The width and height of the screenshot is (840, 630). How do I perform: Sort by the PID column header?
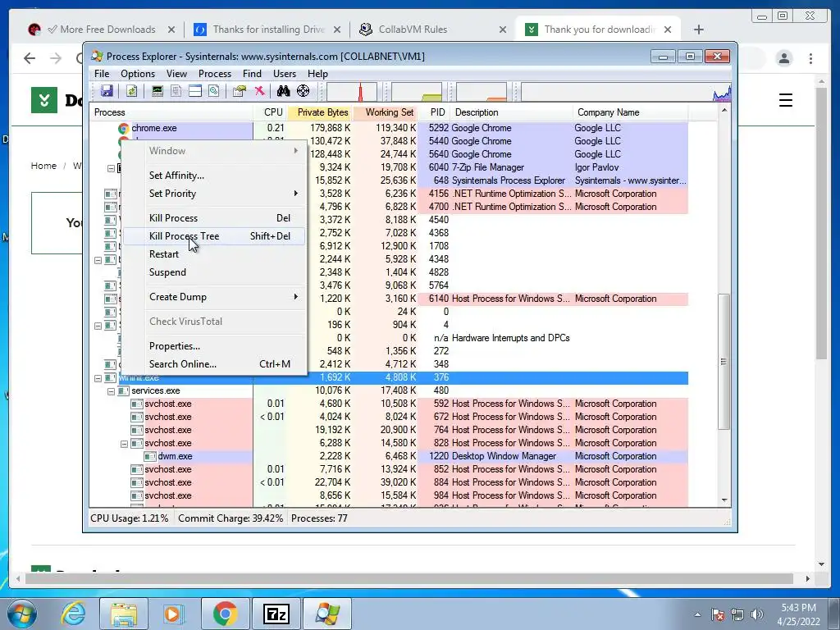coord(435,112)
